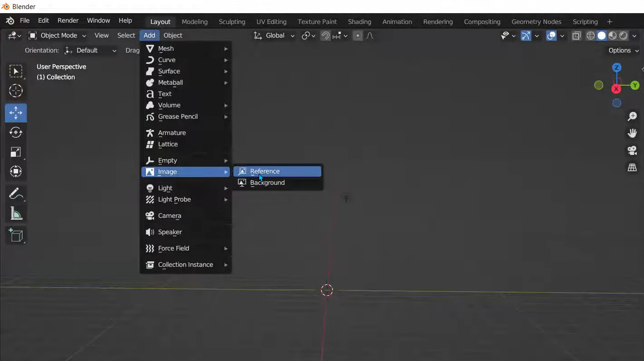Image resolution: width=644 pixels, height=361 pixels.
Task: Click the blue Z axis gizmo
Action: [616, 67]
